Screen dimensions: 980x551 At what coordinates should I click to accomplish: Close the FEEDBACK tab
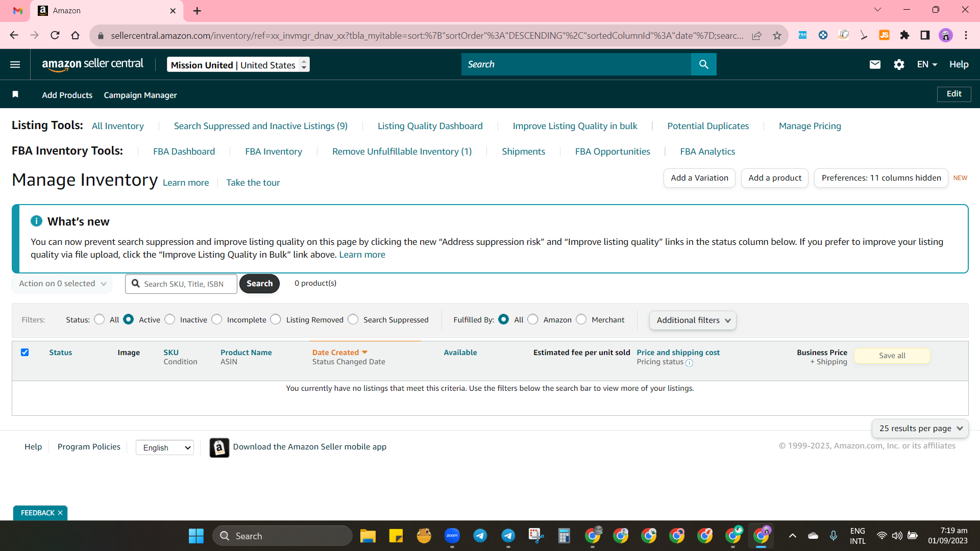coord(60,513)
